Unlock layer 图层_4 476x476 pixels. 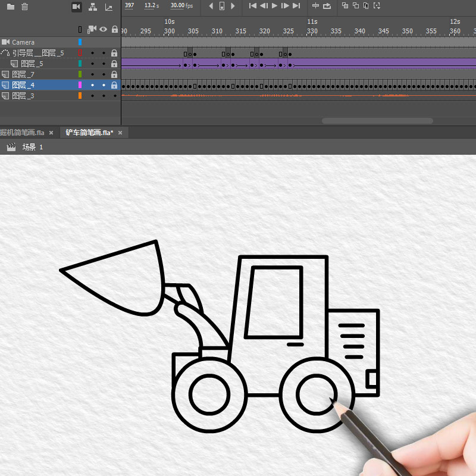[x=114, y=85]
